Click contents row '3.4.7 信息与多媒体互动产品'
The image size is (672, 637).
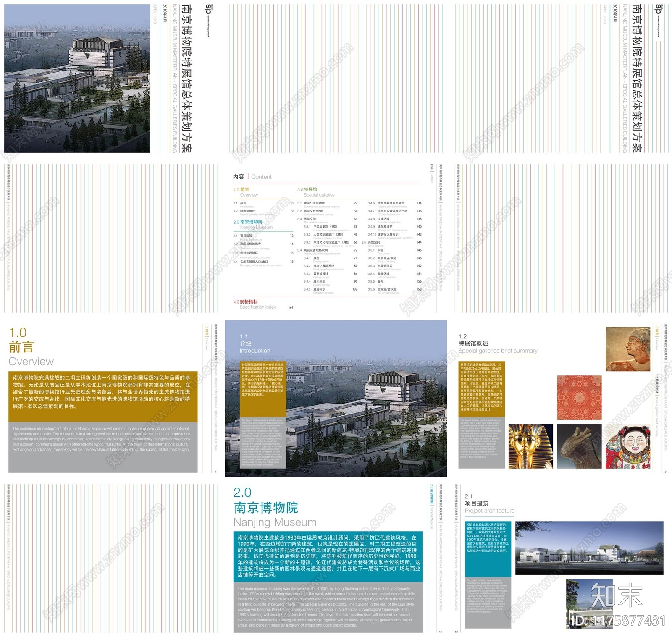[395, 211]
